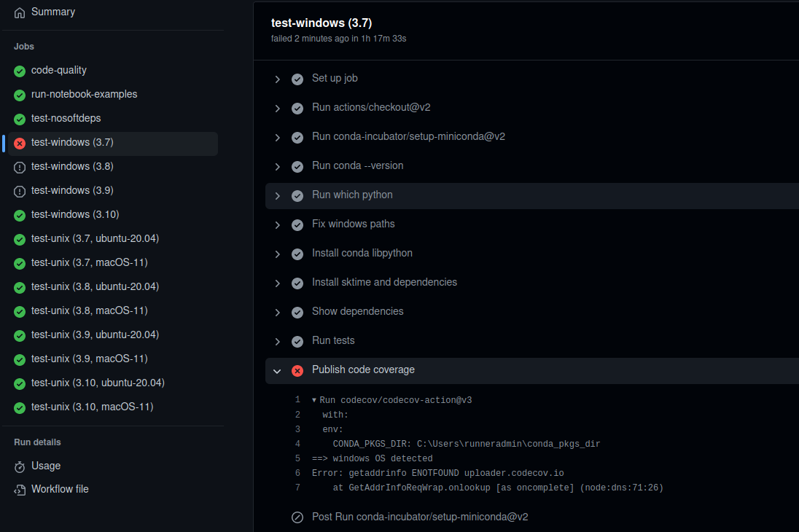
Task: Click the stopwatch icon next to Usage
Action: (x=20, y=466)
